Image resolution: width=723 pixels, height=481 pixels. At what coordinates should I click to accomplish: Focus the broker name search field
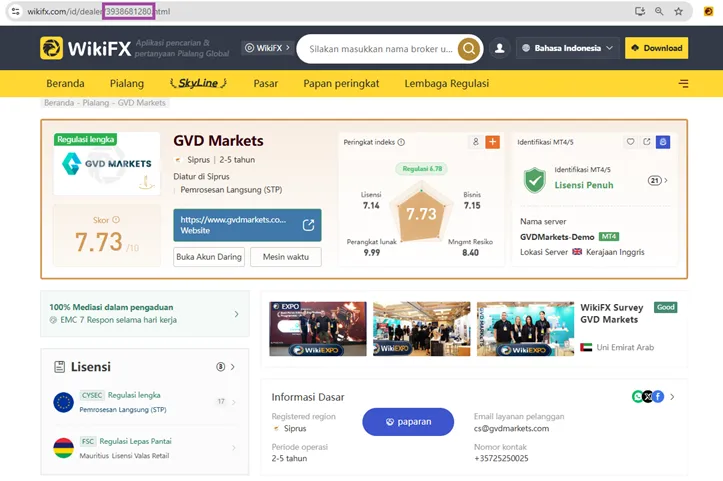381,49
